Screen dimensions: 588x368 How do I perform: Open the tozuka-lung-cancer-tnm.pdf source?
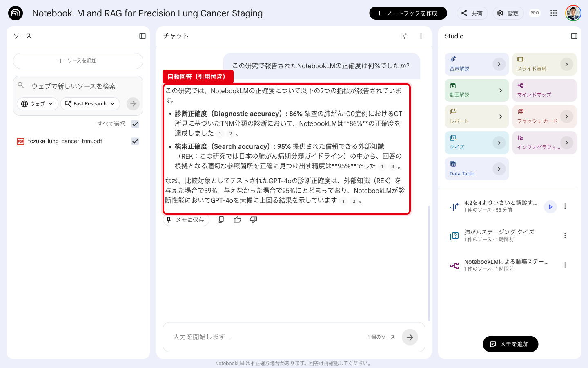(x=65, y=141)
